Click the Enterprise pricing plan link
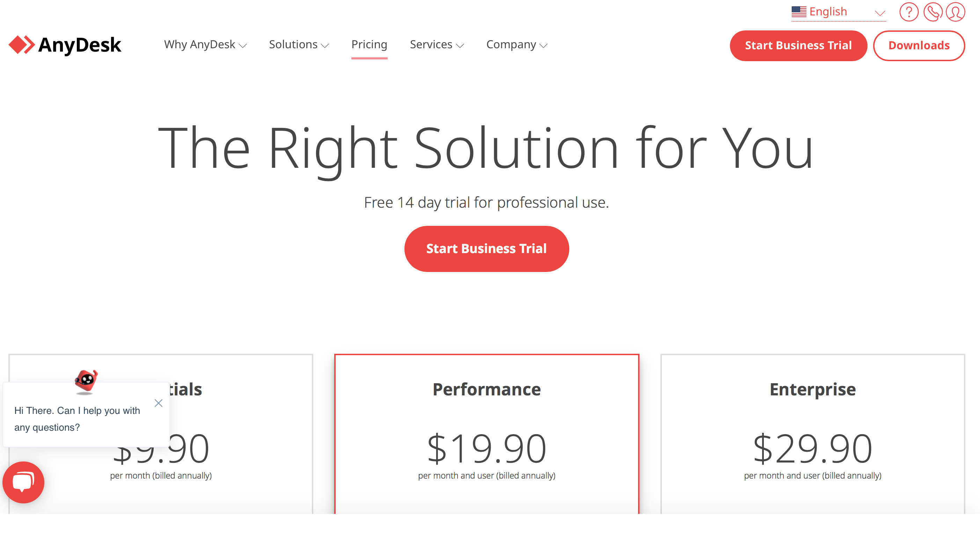Screen dimensions: 980x552 (x=812, y=389)
